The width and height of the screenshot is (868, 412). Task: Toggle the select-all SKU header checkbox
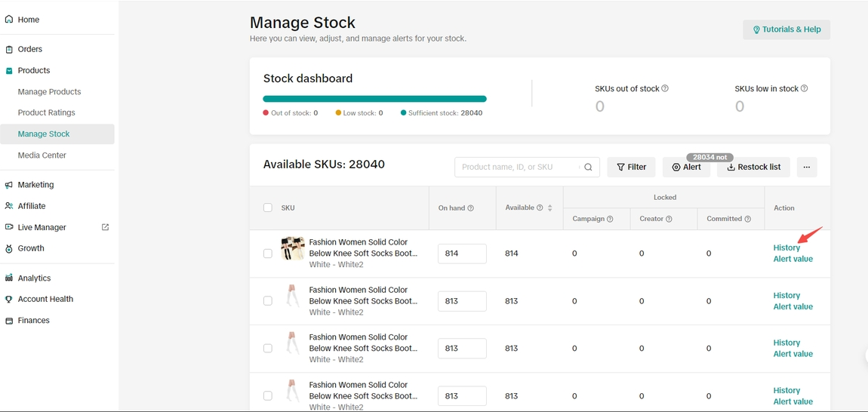click(x=268, y=208)
